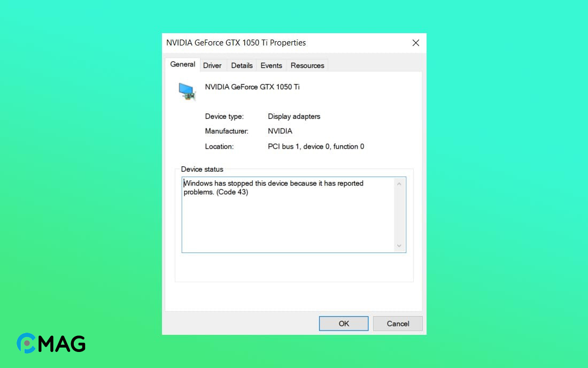Image resolution: width=588 pixels, height=368 pixels.
Task: Click the PCMAG logo
Action: tap(51, 343)
